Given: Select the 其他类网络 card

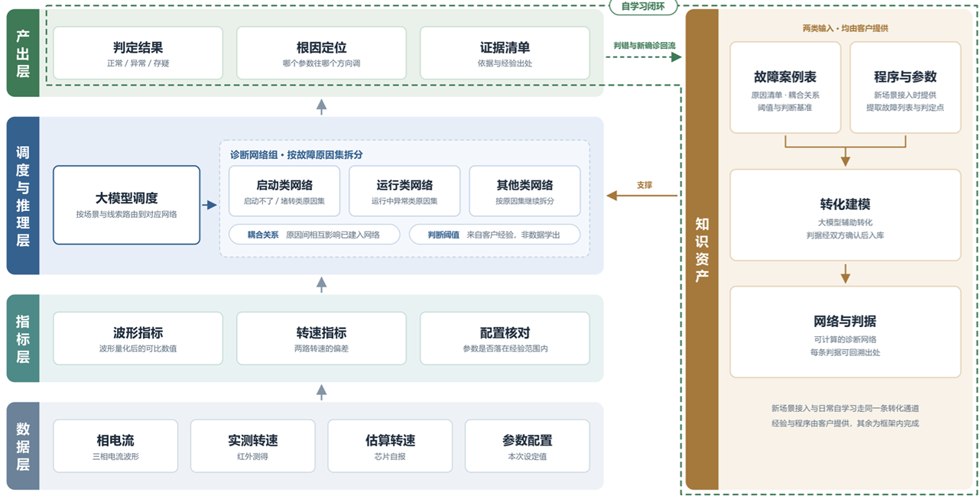Looking at the screenshot, I should [x=524, y=191].
